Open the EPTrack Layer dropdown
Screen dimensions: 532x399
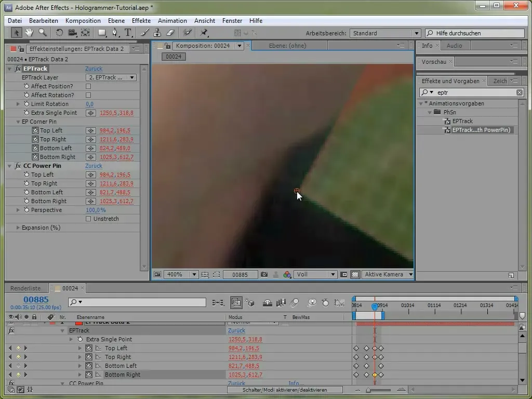pos(111,78)
